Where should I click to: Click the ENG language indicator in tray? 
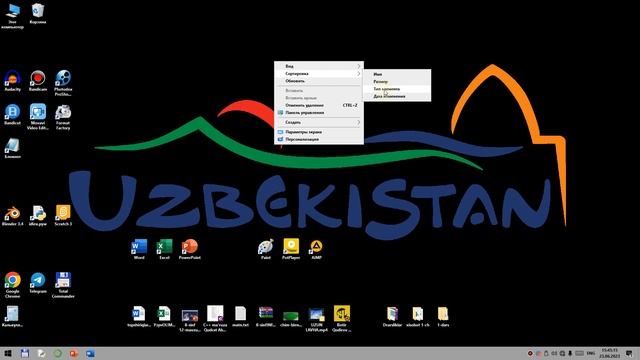pos(591,353)
